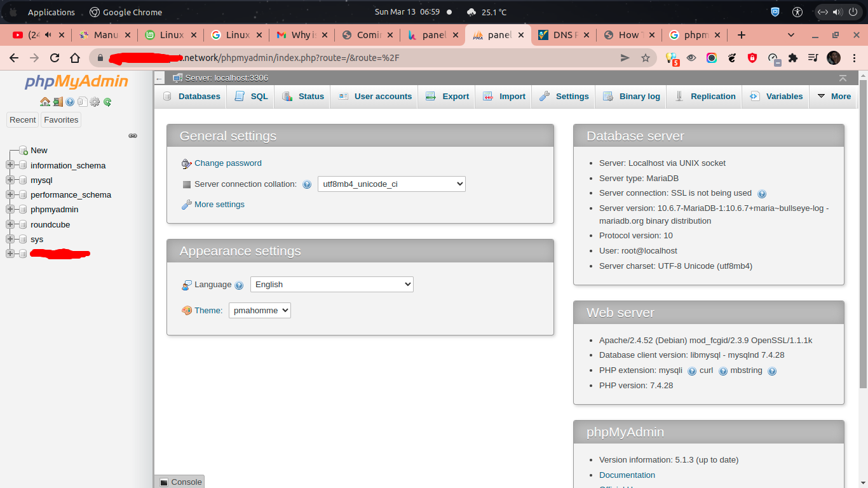This screenshot has height=488, width=868.
Task: Select the mysql database name
Action: tap(41, 180)
